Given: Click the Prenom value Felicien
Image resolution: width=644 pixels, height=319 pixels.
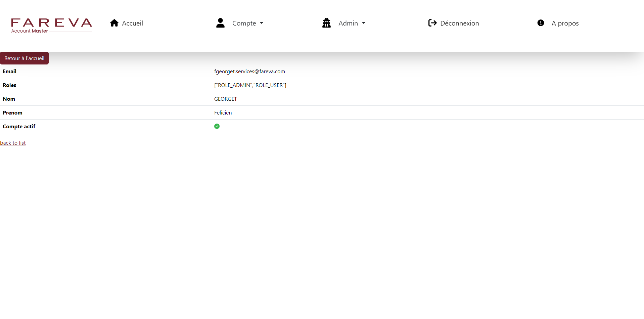Looking at the screenshot, I should pos(223,112).
